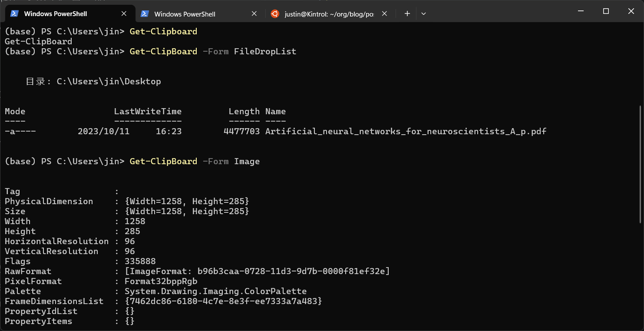Close the justin@Kintrol Ubuntu tab
This screenshot has width=644, height=331.
(384, 14)
